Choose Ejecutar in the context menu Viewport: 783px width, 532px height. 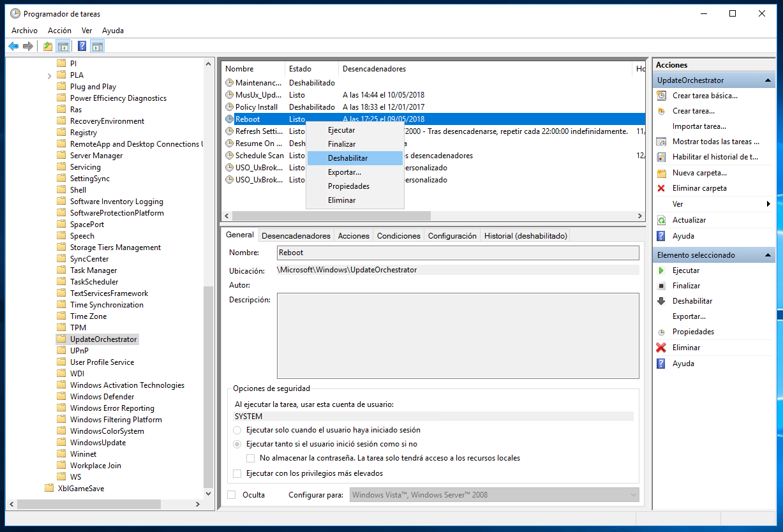[x=355, y=130]
